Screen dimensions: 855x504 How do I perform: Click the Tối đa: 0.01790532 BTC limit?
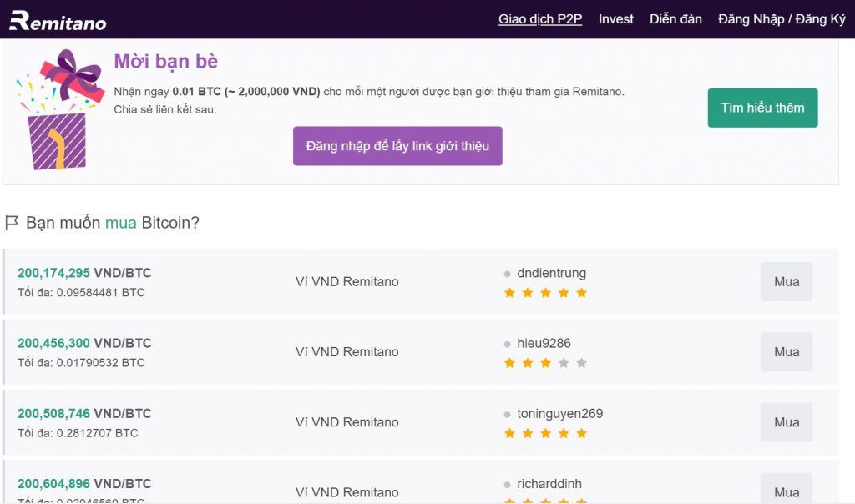pos(81,363)
